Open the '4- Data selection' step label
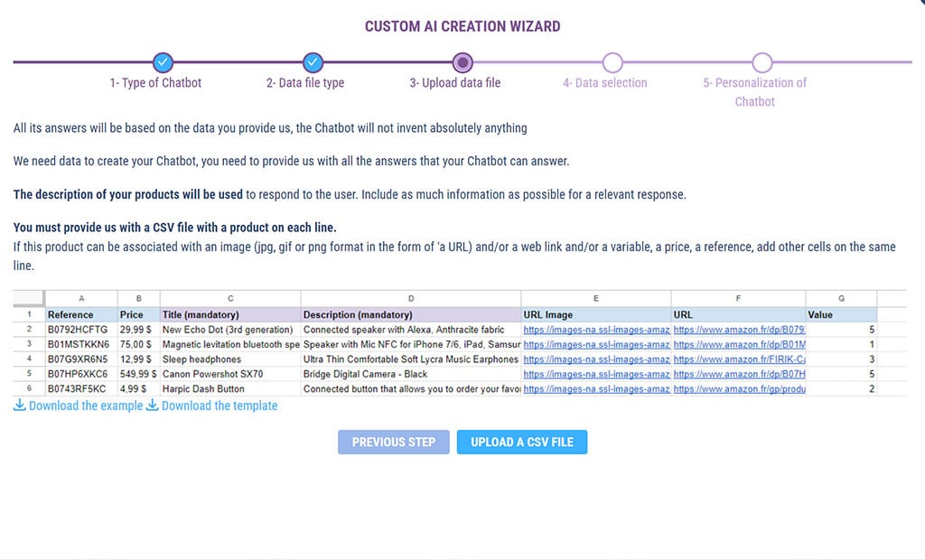The height and width of the screenshot is (560, 925). click(604, 83)
